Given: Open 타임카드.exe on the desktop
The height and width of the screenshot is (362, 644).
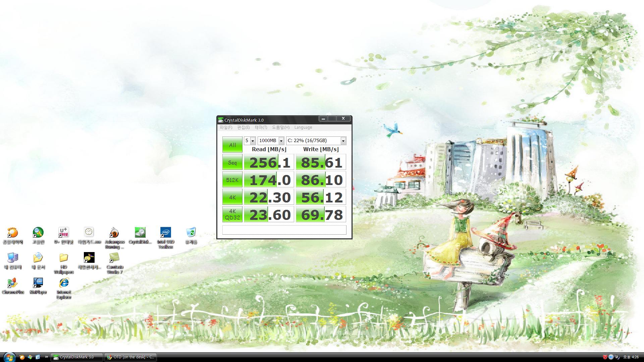Looking at the screenshot, I should [89, 235].
